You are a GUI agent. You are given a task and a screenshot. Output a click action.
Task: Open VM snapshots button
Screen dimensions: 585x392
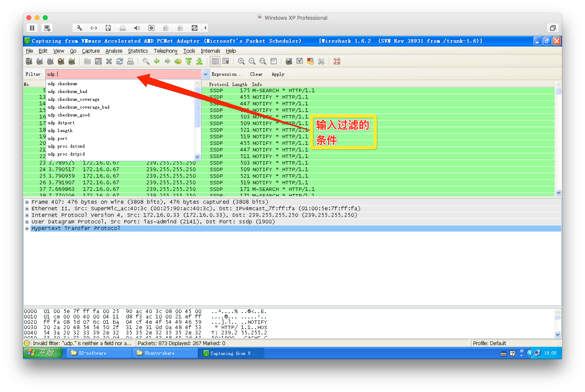tap(47, 28)
